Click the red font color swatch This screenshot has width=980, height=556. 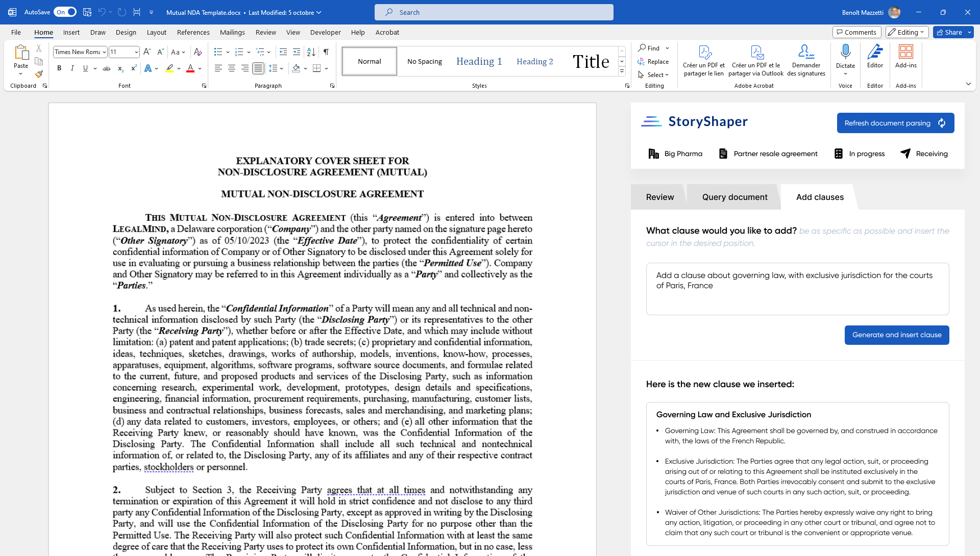190,68
